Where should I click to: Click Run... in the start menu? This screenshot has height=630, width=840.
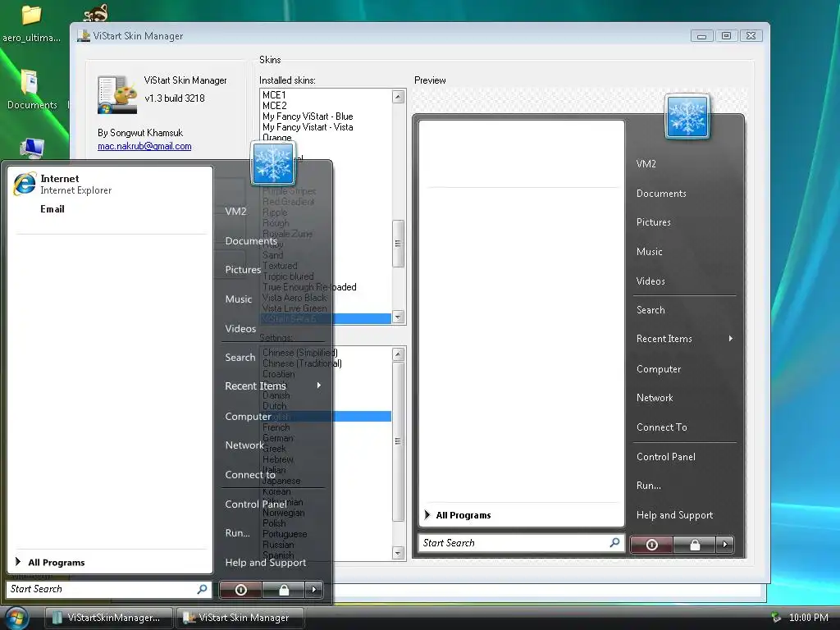coord(237,533)
